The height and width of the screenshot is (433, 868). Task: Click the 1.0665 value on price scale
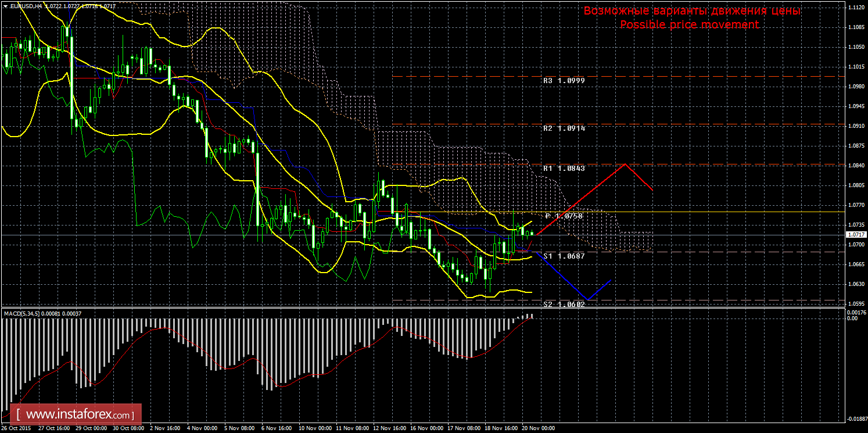pos(855,264)
